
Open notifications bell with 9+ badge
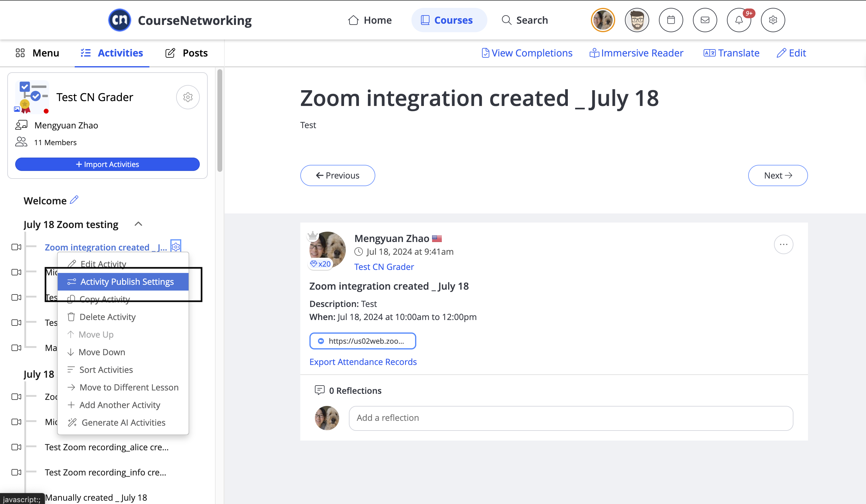point(739,20)
